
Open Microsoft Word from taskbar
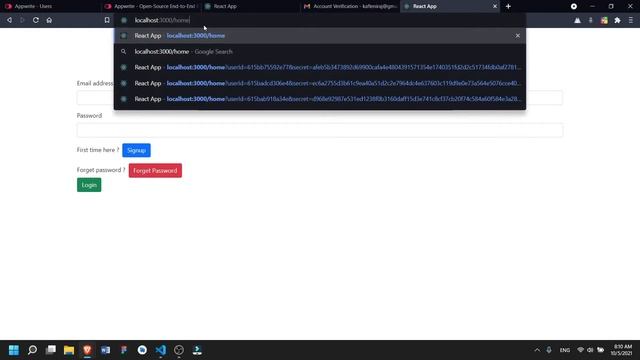[x=105, y=350]
